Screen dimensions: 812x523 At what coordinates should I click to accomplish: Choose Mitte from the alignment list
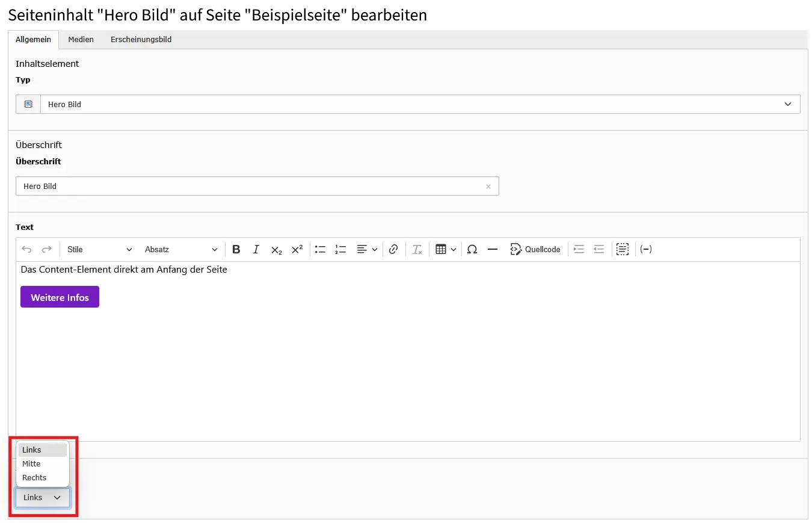pyautogui.click(x=32, y=464)
